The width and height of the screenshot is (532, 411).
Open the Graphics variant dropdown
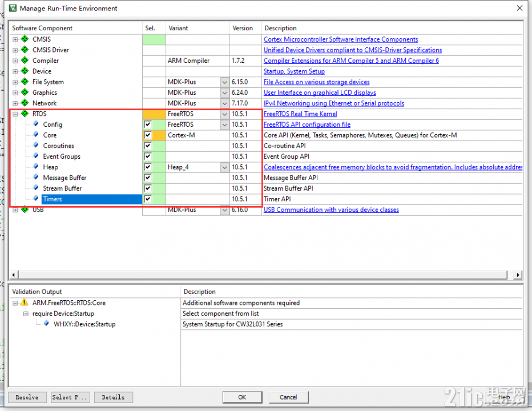(x=224, y=92)
